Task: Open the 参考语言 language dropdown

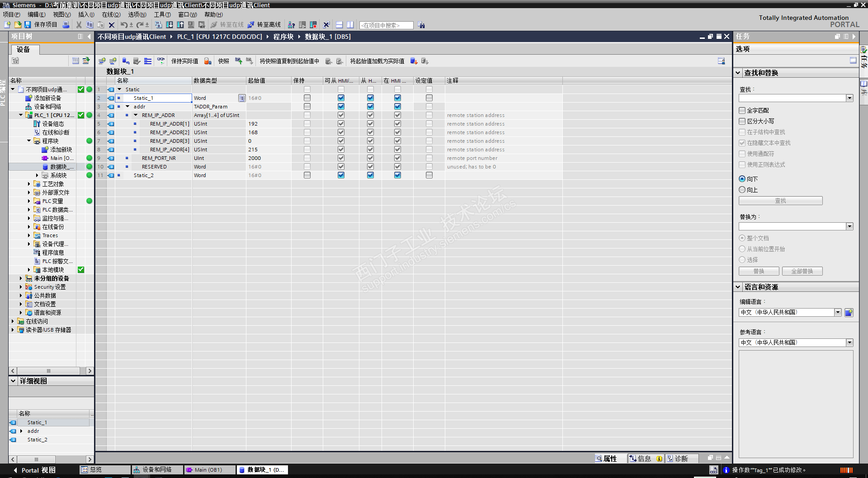Action: (849, 342)
